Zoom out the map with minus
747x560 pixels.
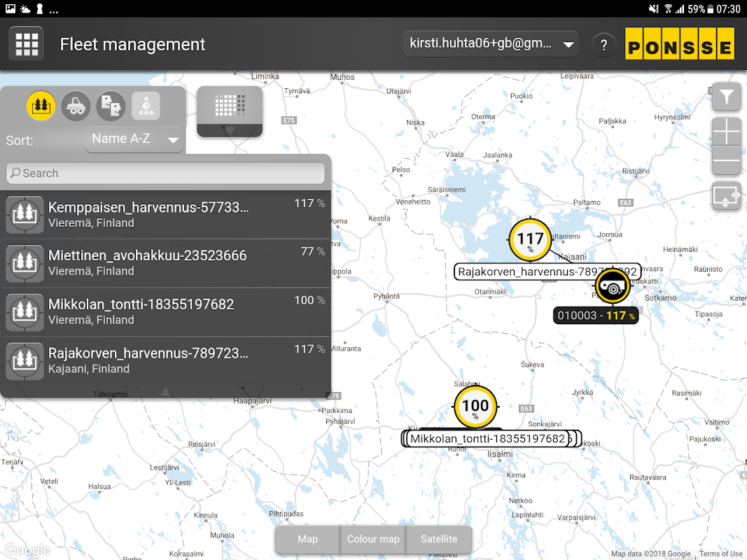[727, 160]
